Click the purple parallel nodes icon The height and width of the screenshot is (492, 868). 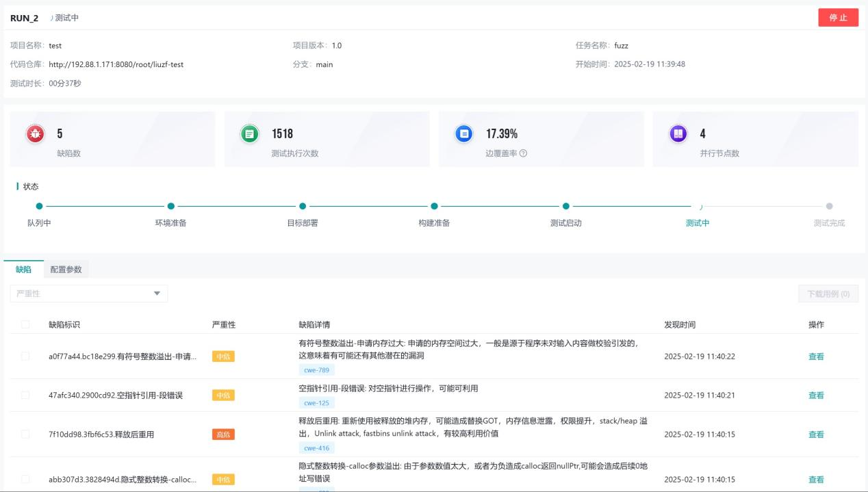678,134
